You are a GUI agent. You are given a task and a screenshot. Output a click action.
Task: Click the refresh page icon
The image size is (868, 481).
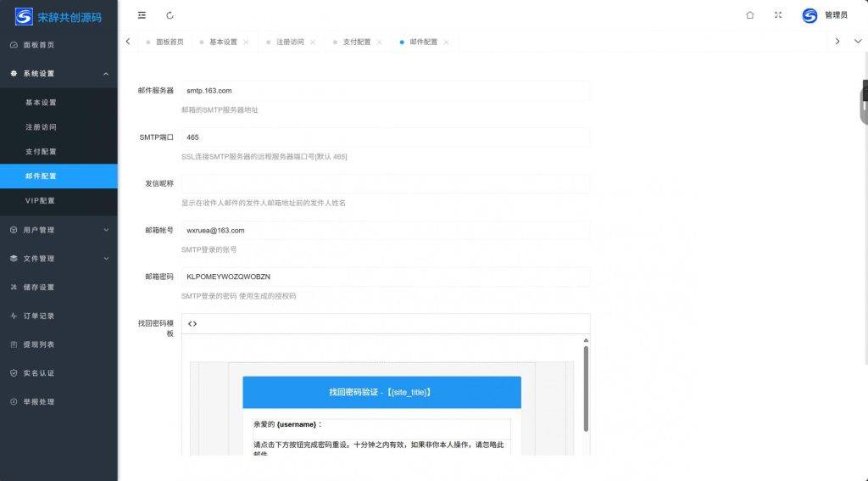click(170, 15)
